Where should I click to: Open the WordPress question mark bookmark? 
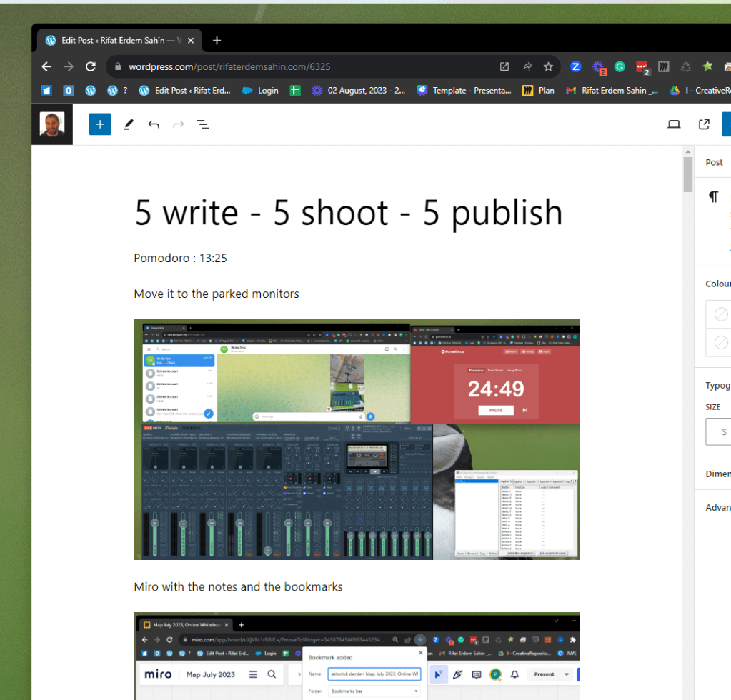[x=117, y=91]
